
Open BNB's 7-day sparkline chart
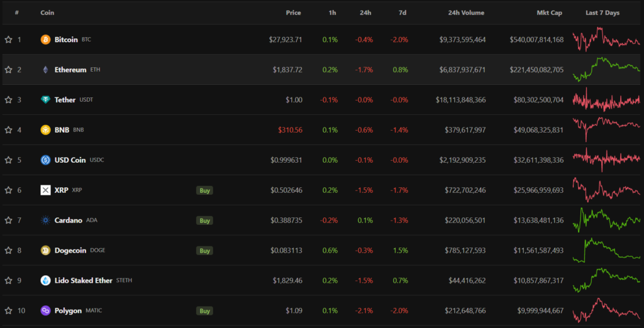(606, 129)
